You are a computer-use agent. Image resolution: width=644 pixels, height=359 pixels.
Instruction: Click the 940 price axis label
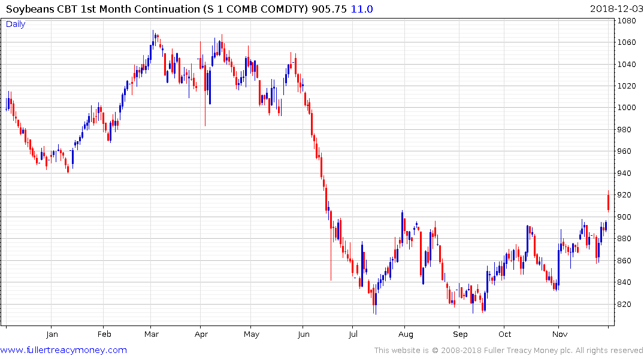tap(625, 173)
